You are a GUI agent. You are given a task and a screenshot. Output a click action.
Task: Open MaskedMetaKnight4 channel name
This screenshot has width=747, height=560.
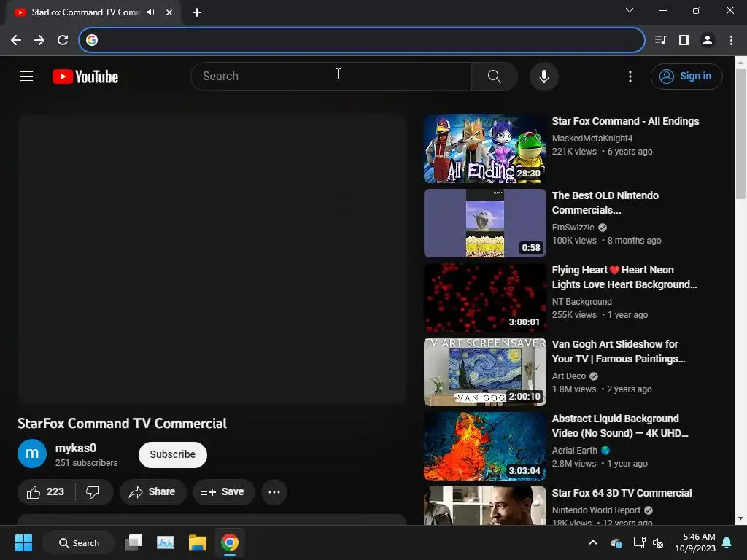(x=592, y=138)
